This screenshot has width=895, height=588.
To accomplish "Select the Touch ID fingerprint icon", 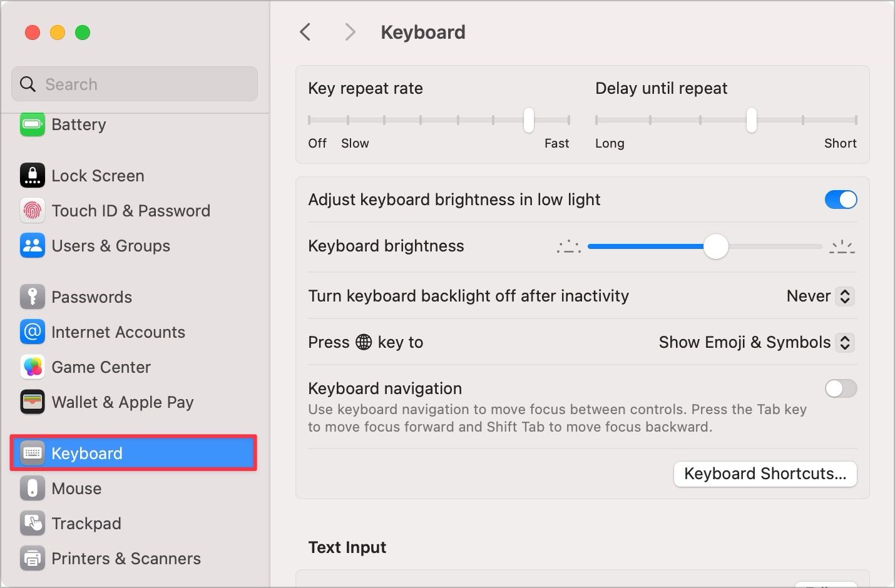I will 33,211.
